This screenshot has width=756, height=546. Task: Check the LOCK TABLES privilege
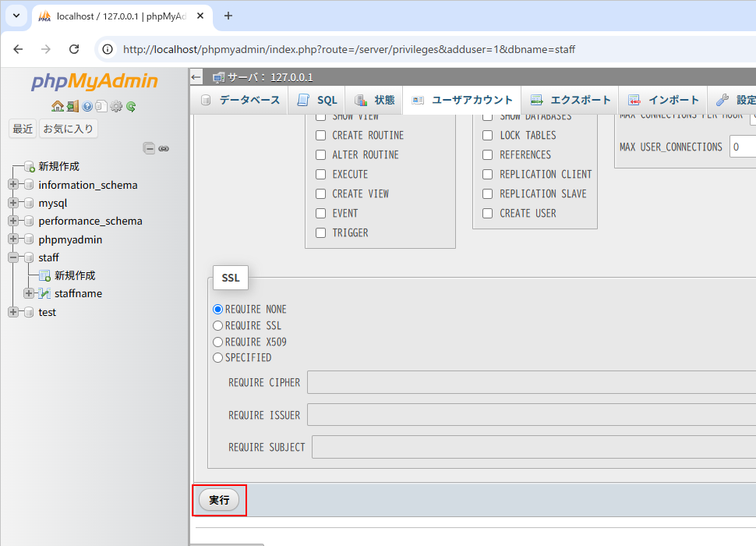tap(487, 135)
